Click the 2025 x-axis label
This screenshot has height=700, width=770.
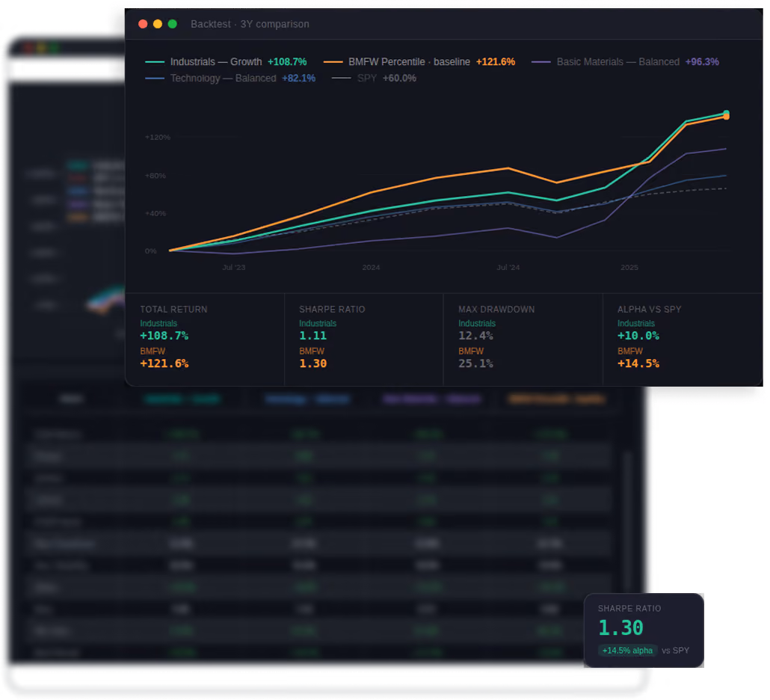coord(629,267)
